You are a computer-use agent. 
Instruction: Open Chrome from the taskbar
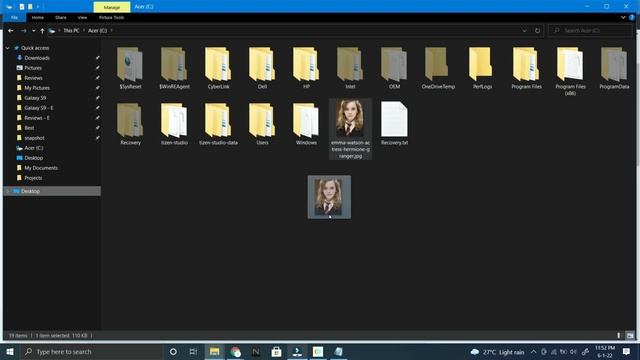pos(236,351)
